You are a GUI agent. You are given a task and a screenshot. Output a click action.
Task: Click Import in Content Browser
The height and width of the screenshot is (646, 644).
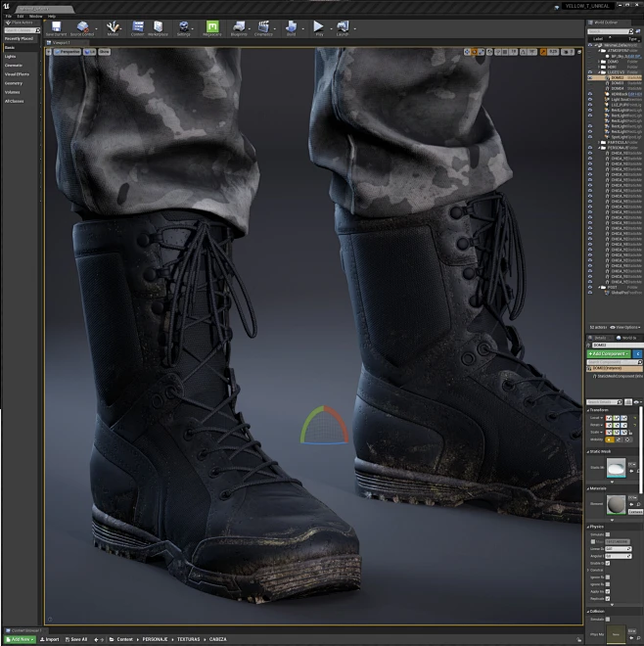50,639
